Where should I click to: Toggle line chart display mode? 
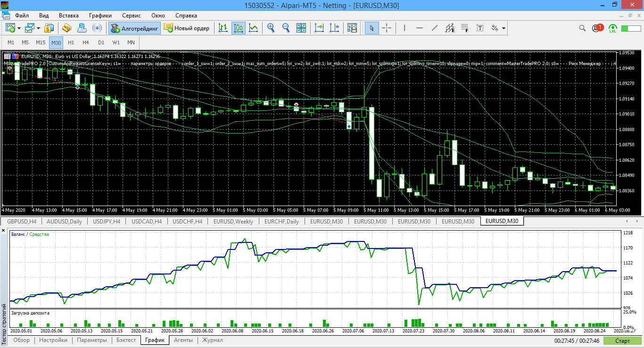pyautogui.click(x=254, y=28)
